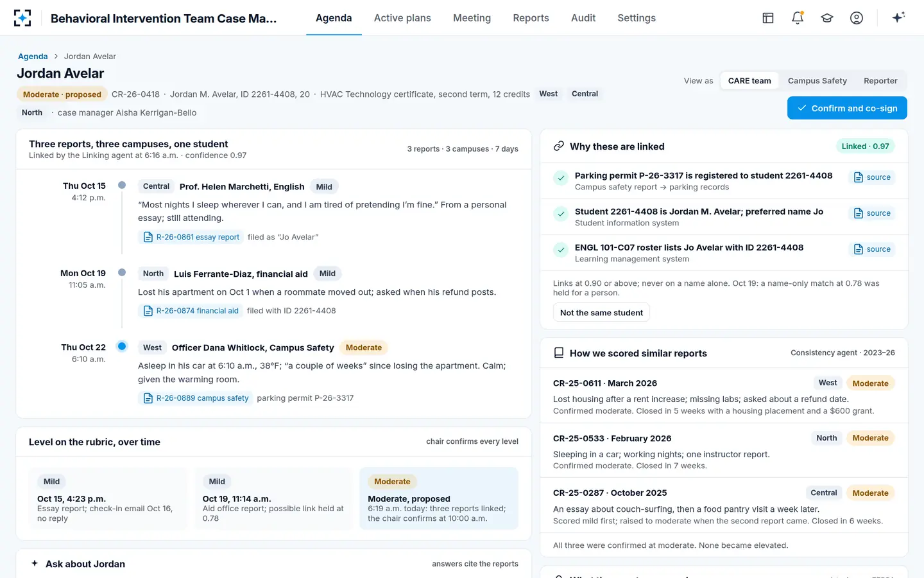924x578 pixels.
Task: Open the AI sparkle assistant icon
Action: coord(898,17)
